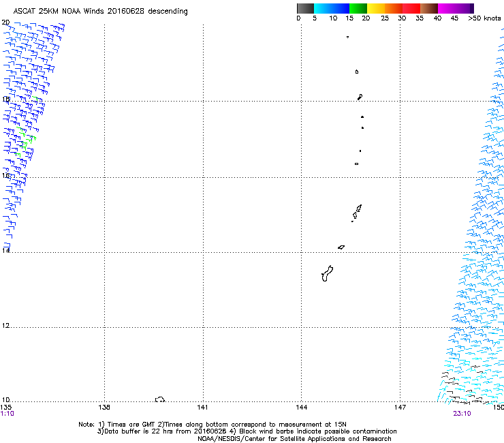
Task: Click the red 30–35 knots legend segment
Action: coord(411,8)
